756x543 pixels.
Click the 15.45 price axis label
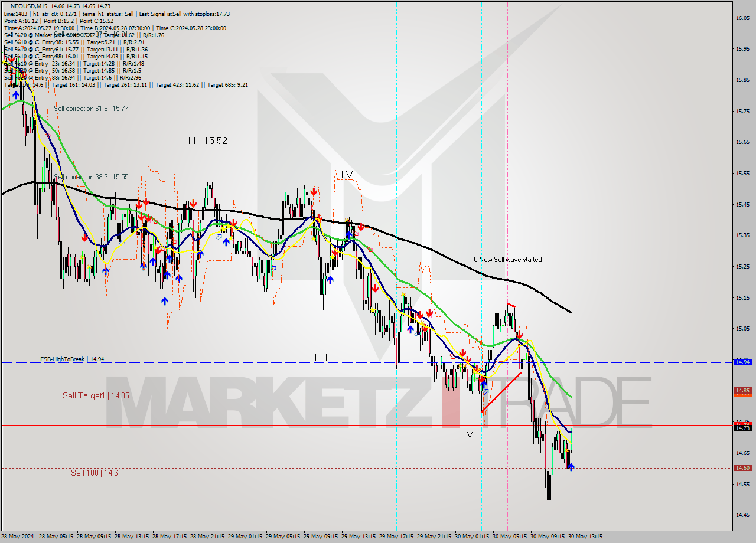click(742, 204)
